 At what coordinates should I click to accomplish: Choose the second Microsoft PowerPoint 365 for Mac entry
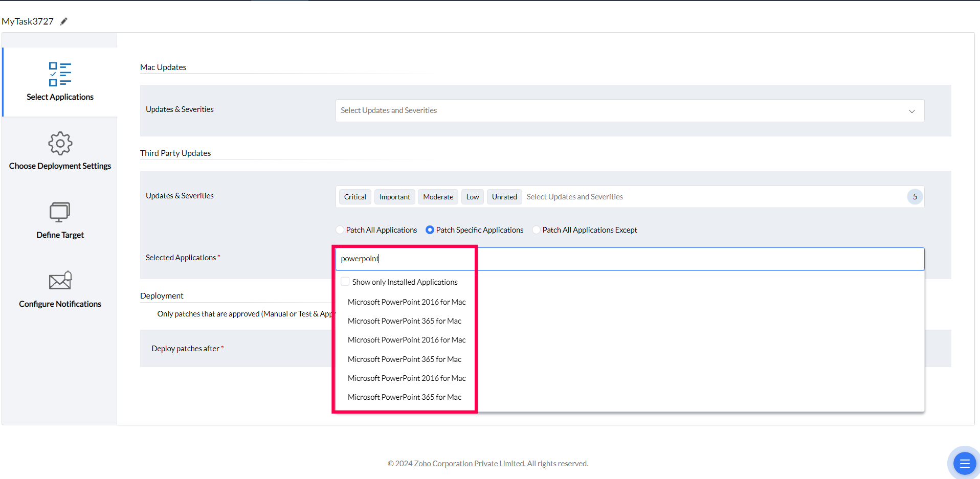point(405,359)
